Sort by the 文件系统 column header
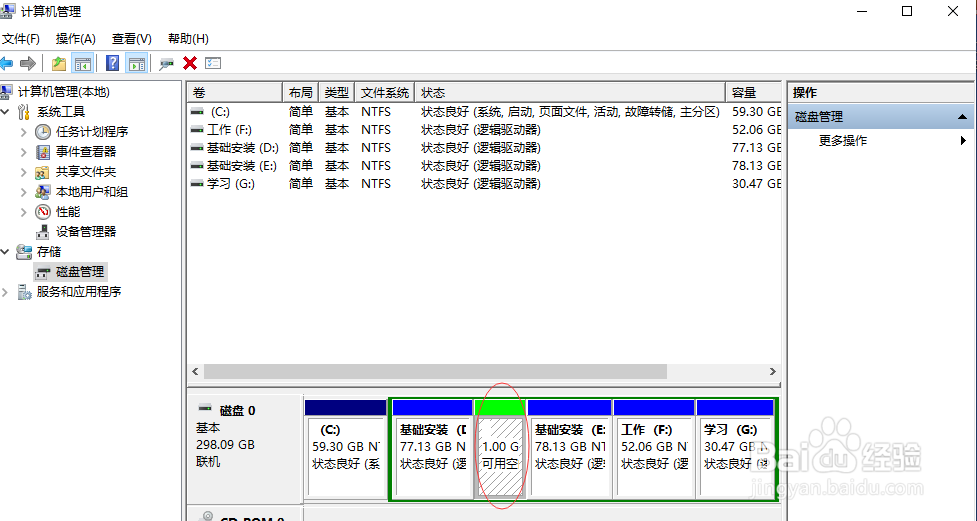 pyautogui.click(x=384, y=92)
